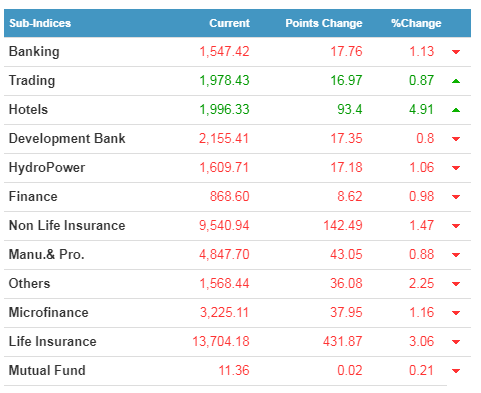481x393 pixels.
Task: Click the HydroPower sub-index name
Action: 47,168
